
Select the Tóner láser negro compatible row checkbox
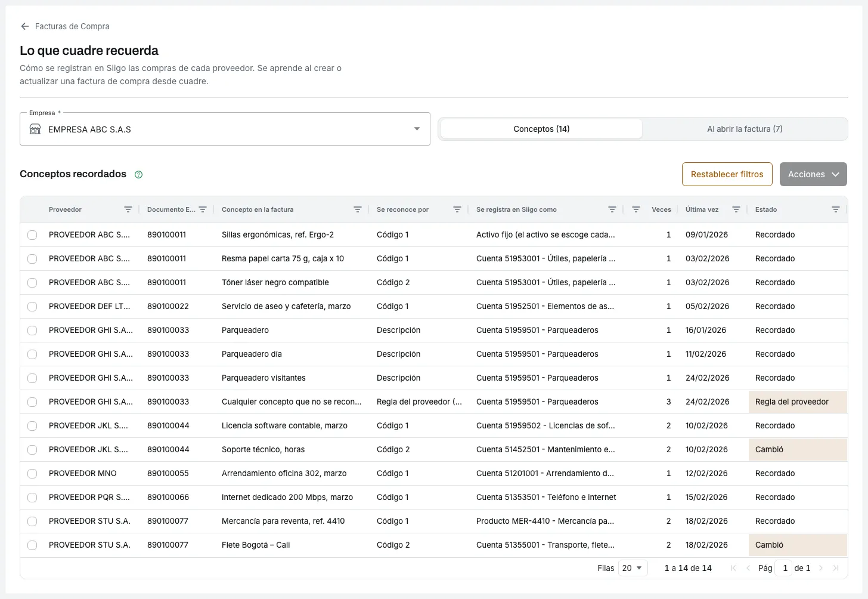coord(32,283)
